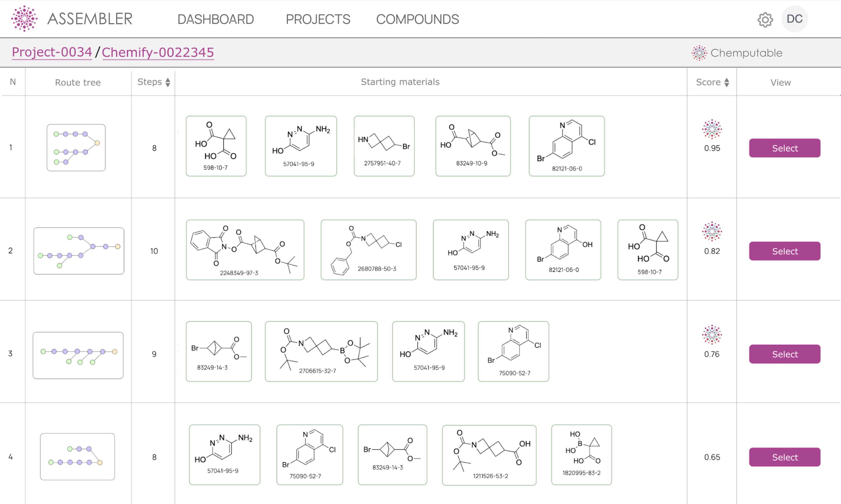Screen dimensions: 841x504
Task: Click Chemputable badge above score 0.82
Action: [x=712, y=232]
